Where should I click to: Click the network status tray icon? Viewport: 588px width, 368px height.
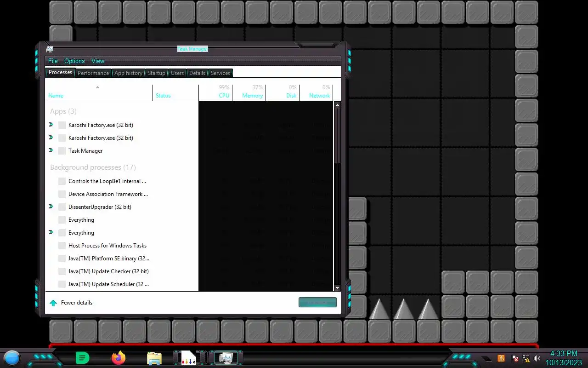click(526, 358)
